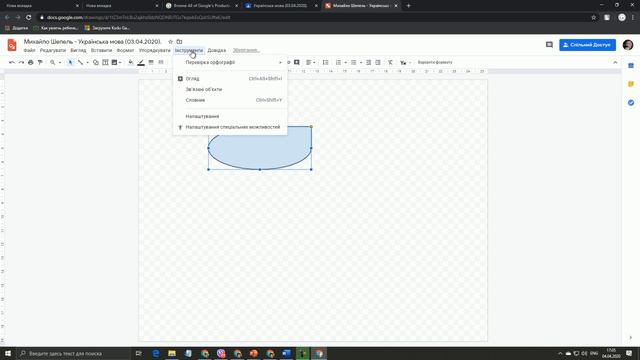Choose Огляд from the tools menu
This screenshot has height=360, width=640.
tap(230, 78)
